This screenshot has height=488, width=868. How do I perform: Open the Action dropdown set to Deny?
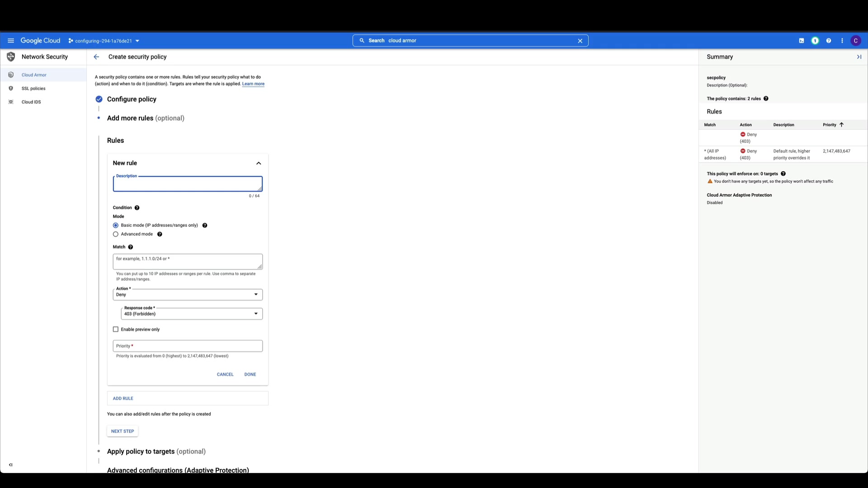point(188,295)
